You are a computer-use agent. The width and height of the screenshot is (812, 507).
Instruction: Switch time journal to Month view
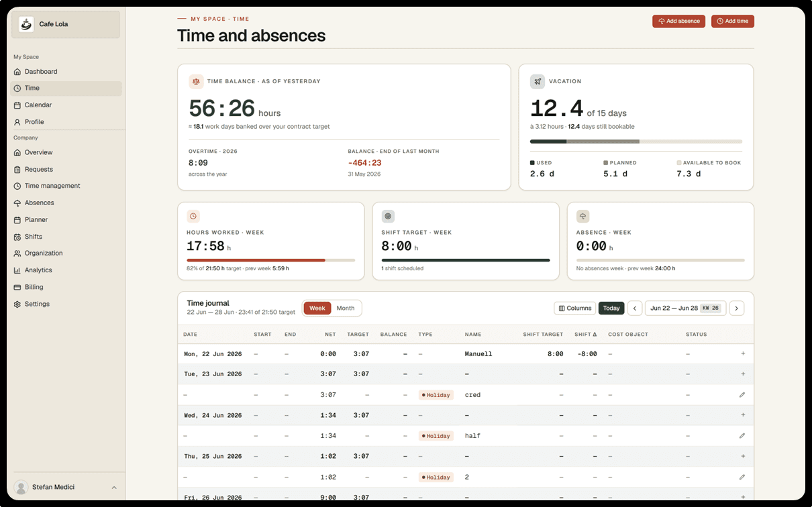346,308
